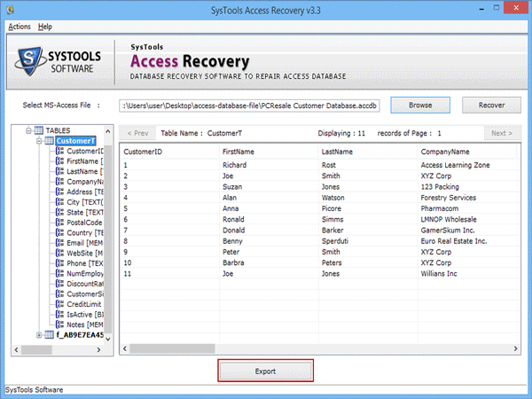Click the IsActive field icon in tree
Viewport: 532px width, 399px height.
point(59,315)
